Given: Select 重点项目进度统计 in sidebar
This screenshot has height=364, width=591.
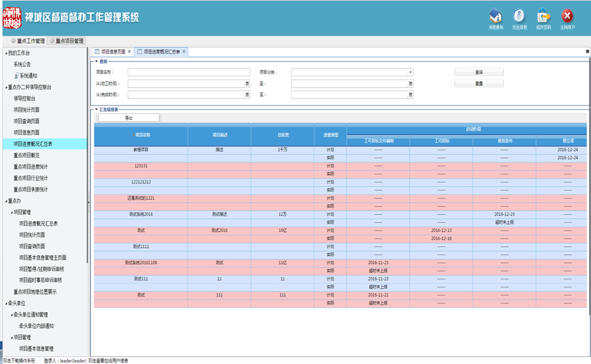Looking at the screenshot, I should (31, 167).
